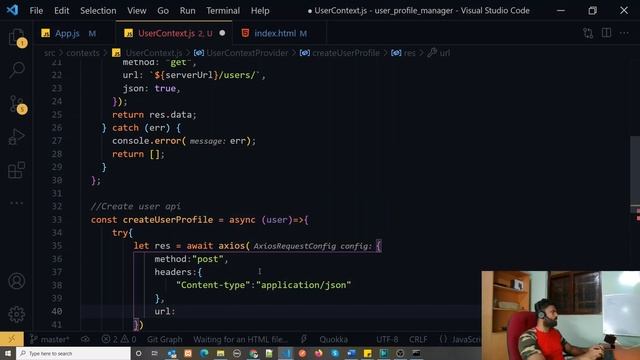Open the Terminal menu
Viewport: 640px width, 360px height.
pos(223,11)
